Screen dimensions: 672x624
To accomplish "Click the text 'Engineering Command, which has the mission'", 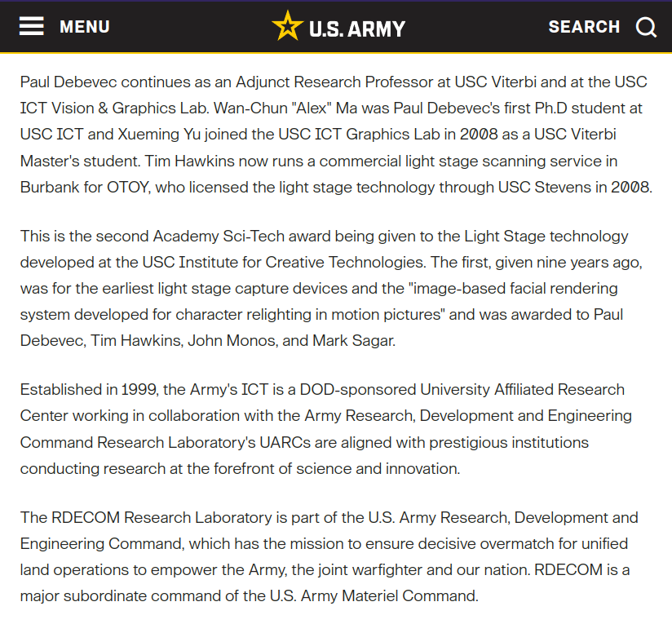I will pyautogui.click(x=183, y=544).
